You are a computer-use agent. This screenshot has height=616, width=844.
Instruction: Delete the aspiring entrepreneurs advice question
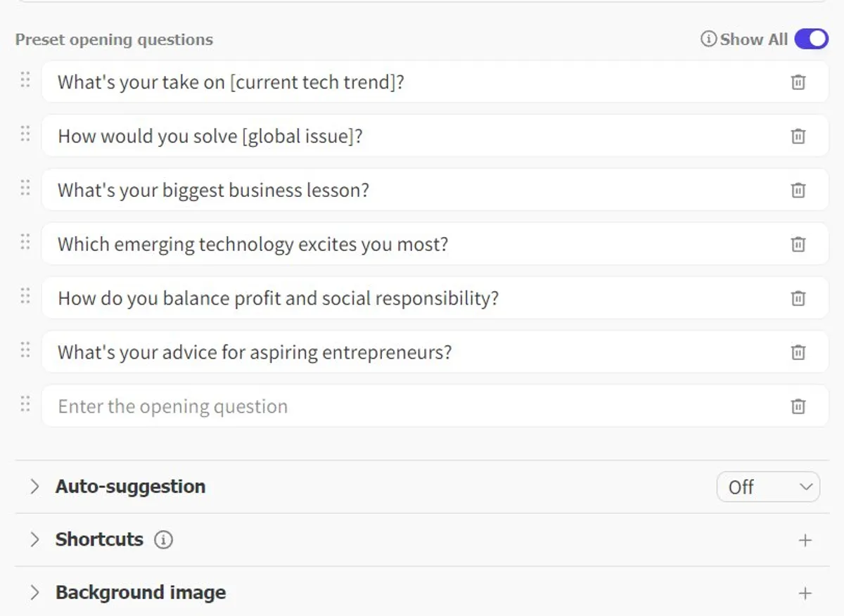[x=798, y=352]
